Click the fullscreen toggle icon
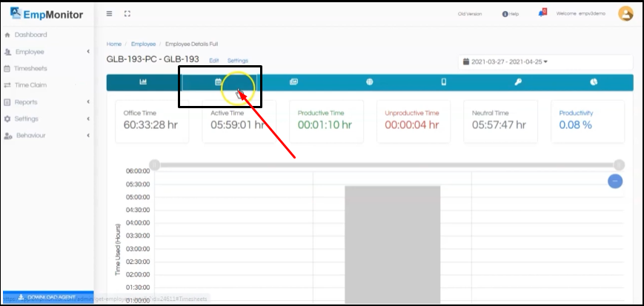Screen dimensions: 644x306 127,13
